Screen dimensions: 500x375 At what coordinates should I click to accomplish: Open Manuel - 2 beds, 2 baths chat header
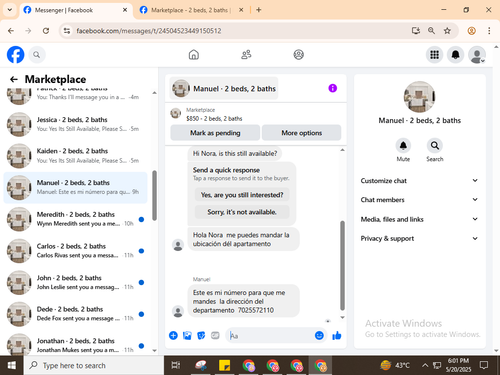pos(224,88)
